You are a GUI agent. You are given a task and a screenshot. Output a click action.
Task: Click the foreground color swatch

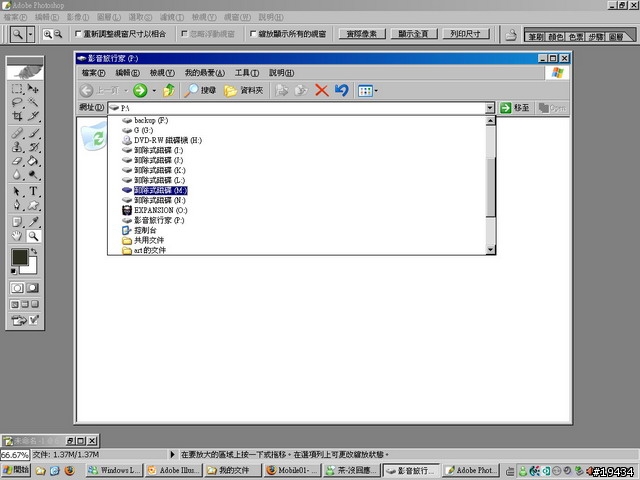click(x=19, y=257)
